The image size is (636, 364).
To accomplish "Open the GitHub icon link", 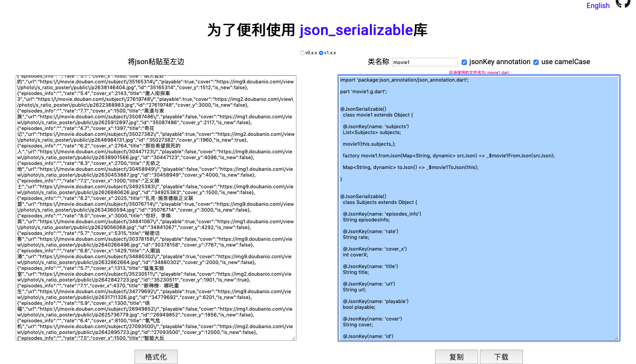I will coord(623,3).
